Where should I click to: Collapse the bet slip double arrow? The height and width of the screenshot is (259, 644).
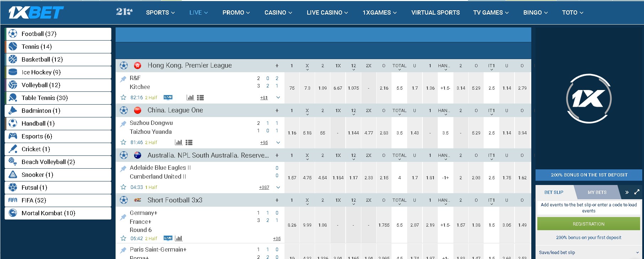tap(627, 192)
